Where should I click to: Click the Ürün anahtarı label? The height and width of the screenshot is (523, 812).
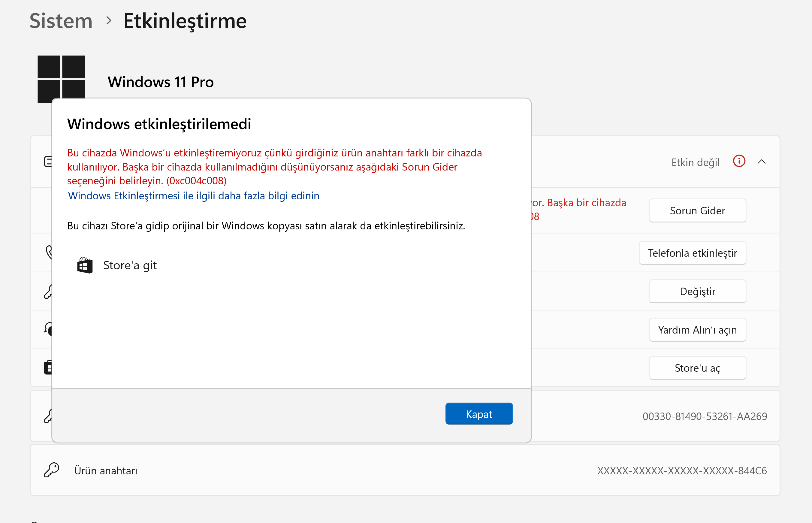coord(106,470)
